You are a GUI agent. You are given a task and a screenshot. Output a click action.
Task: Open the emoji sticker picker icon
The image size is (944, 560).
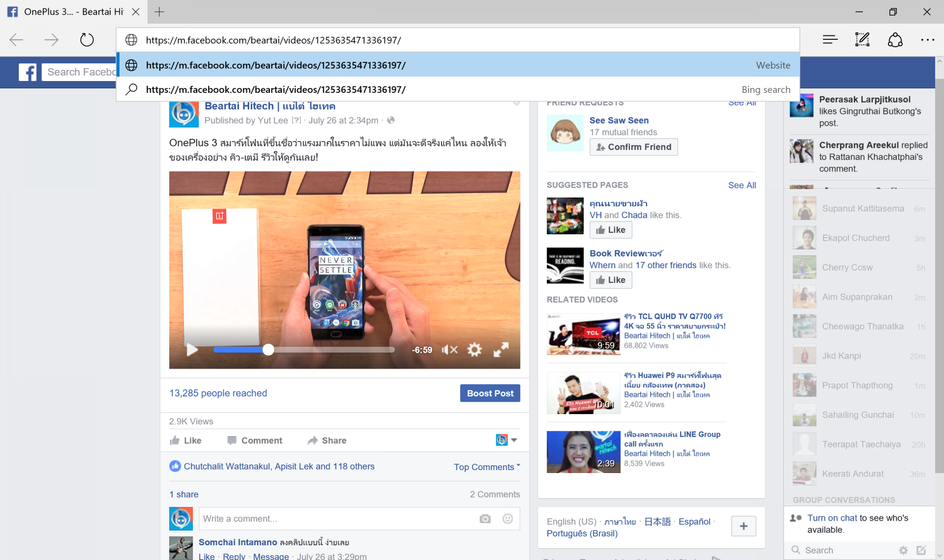(x=508, y=519)
